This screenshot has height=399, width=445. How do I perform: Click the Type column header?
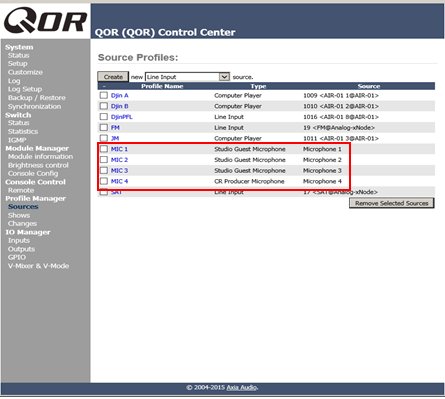pos(258,86)
